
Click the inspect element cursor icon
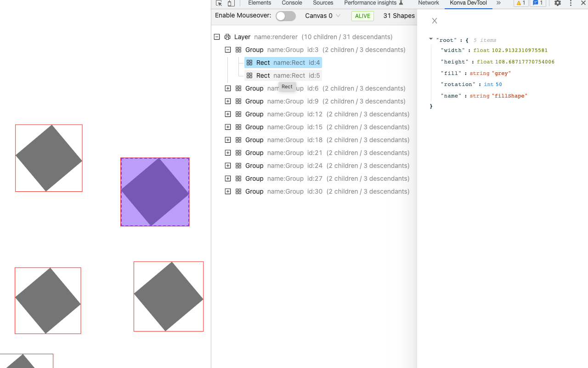coord(219,3)
